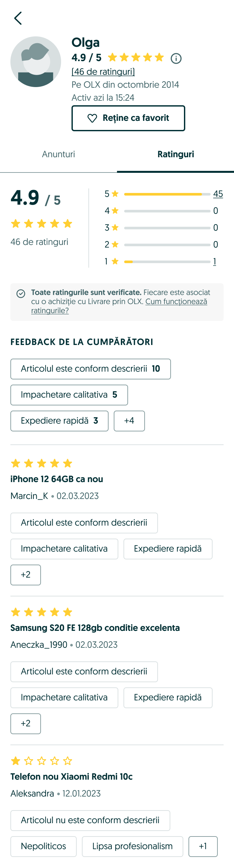
Task: Click the five-star rating progress bar
Action: tap(167, 195)
